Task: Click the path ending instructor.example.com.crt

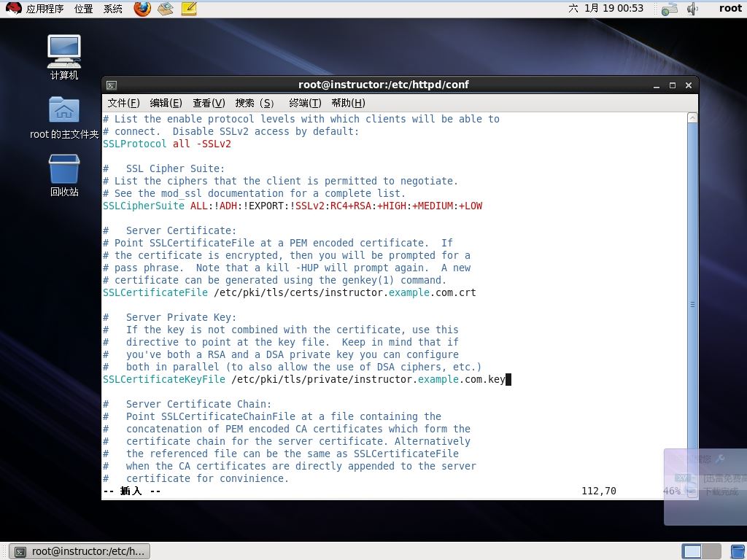Action: tap(345, 292)
